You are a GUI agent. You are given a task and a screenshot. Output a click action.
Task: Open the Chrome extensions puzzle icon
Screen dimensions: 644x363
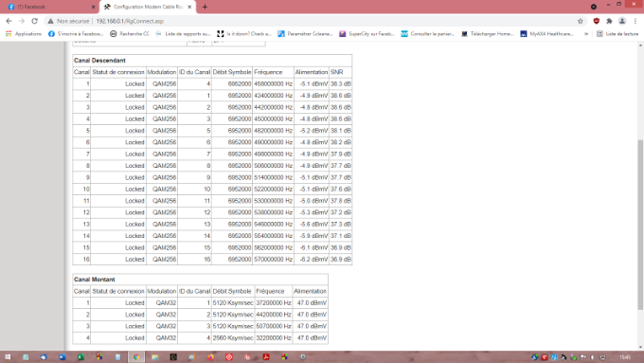tap(610, 21)
